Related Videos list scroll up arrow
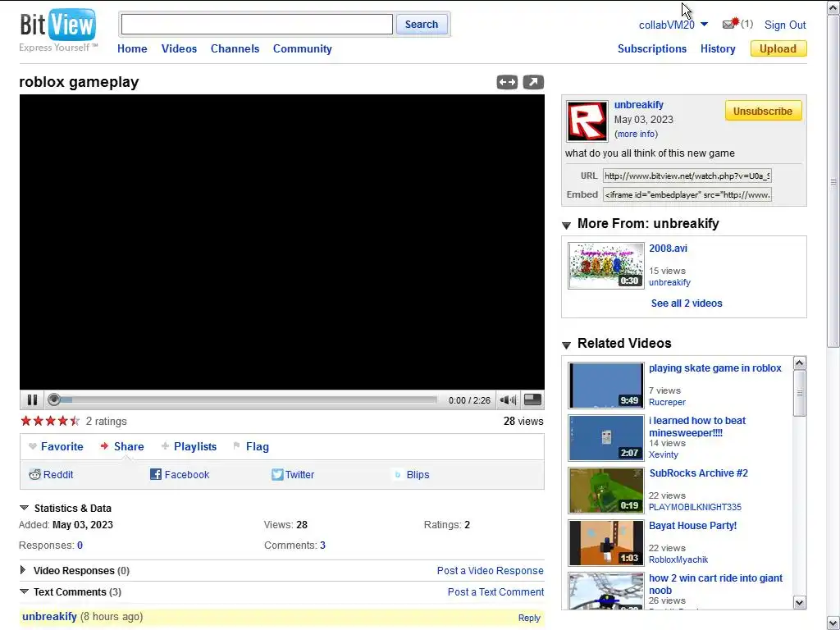840x630 pixels. (799, 363)
